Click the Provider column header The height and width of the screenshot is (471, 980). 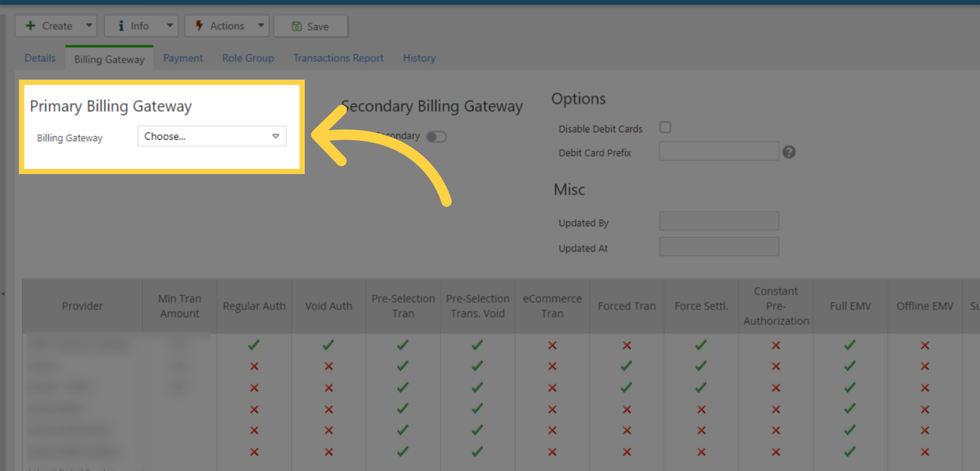[82, 306]
